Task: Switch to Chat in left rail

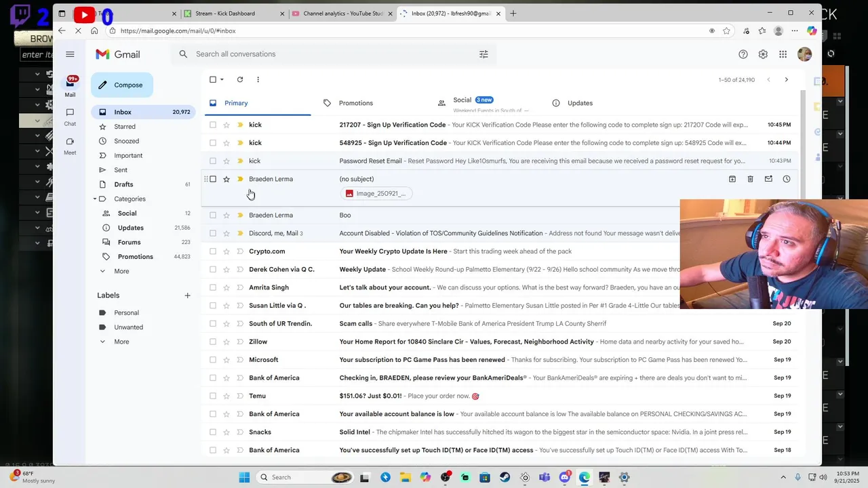Action: click(70, 117)
